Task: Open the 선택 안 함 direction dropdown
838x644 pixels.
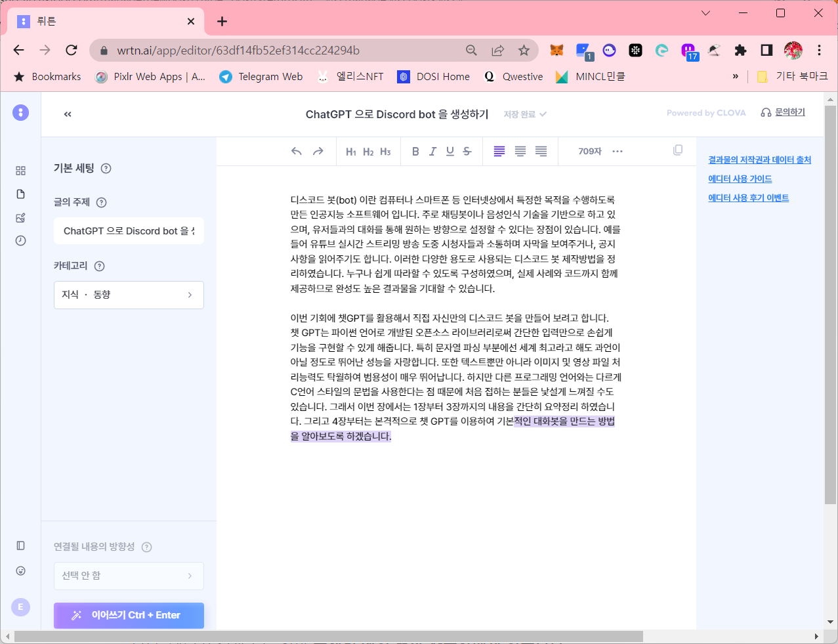Action: tap(129, 576)
